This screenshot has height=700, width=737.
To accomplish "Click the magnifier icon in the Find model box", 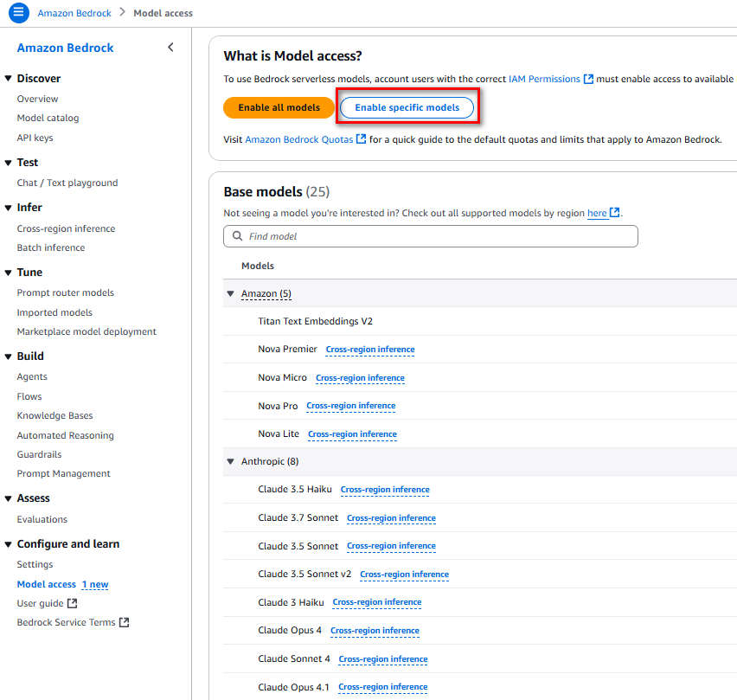I will [237, 236].
